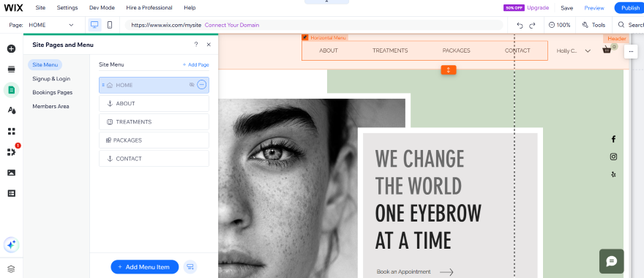
Task: Select the Bookings Pages tab
Action: coord(53,92)
